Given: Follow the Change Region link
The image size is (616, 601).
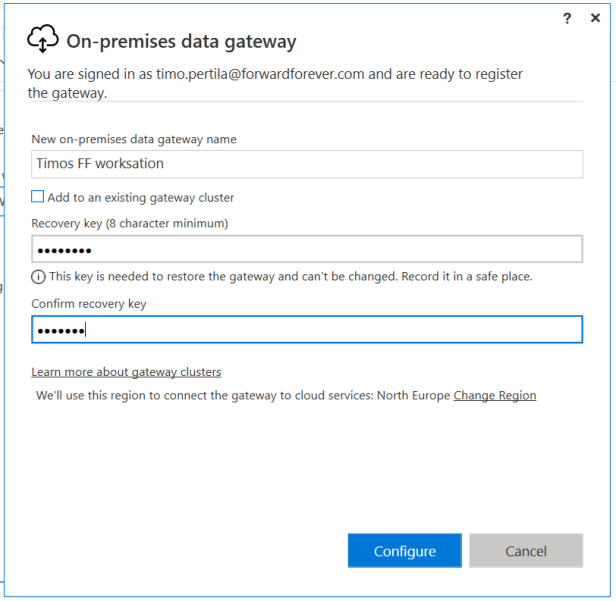Looking at the screenshot, I should pyautogui.click(x=495, y=395).
